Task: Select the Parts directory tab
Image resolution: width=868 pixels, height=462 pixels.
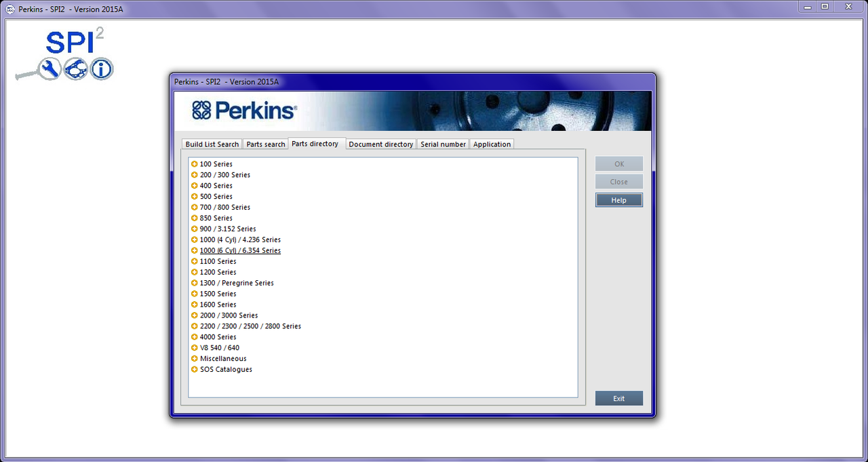Action: pyautogui.click(x=317, y=144)
